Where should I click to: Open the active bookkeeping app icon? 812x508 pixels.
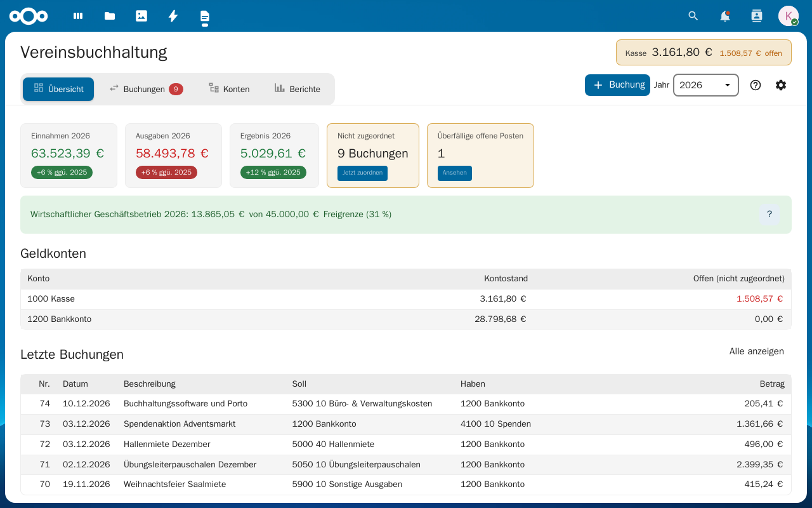pyautogui.click(x=204, y=17)
